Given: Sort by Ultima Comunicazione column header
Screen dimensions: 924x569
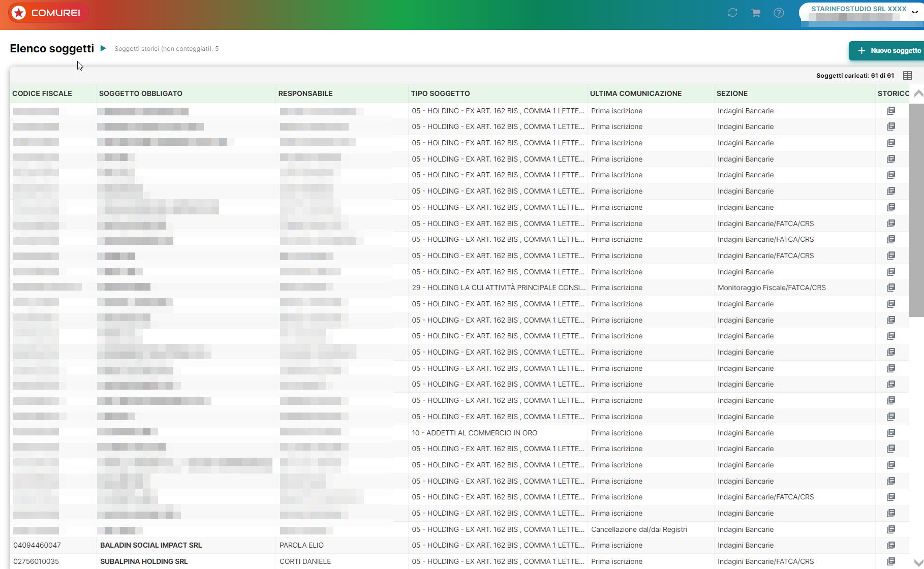Looking at the screenshot, I should tap(636, 93).
